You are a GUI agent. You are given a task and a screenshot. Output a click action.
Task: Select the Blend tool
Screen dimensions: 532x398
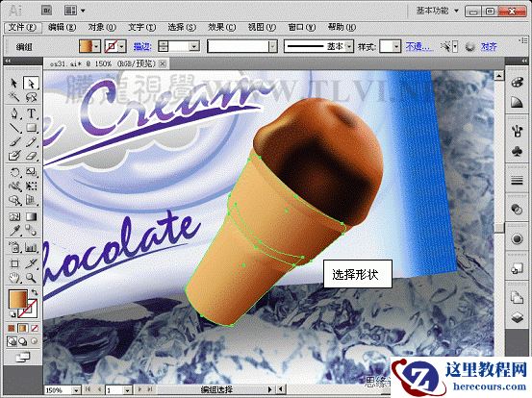pyautogui.click(x=31, y=231)
